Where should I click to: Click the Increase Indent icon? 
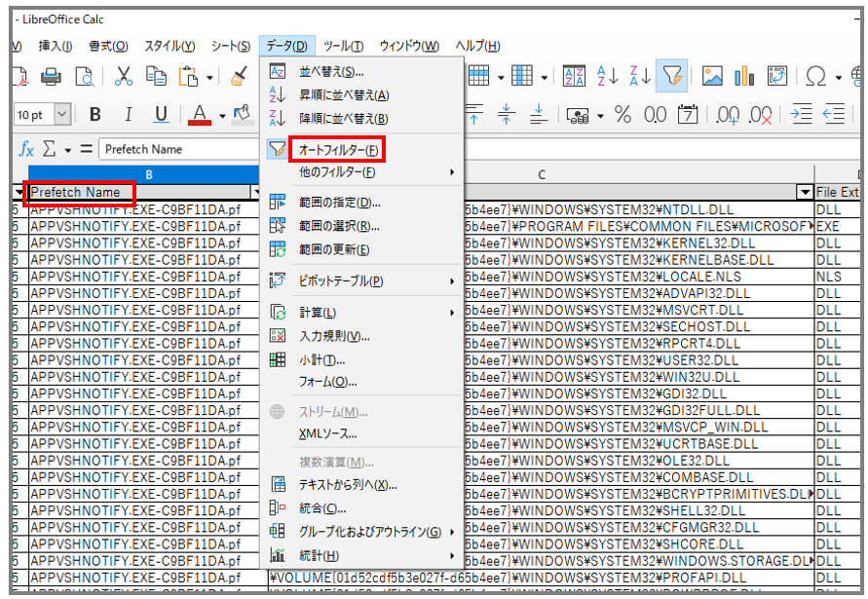[801, 115]
